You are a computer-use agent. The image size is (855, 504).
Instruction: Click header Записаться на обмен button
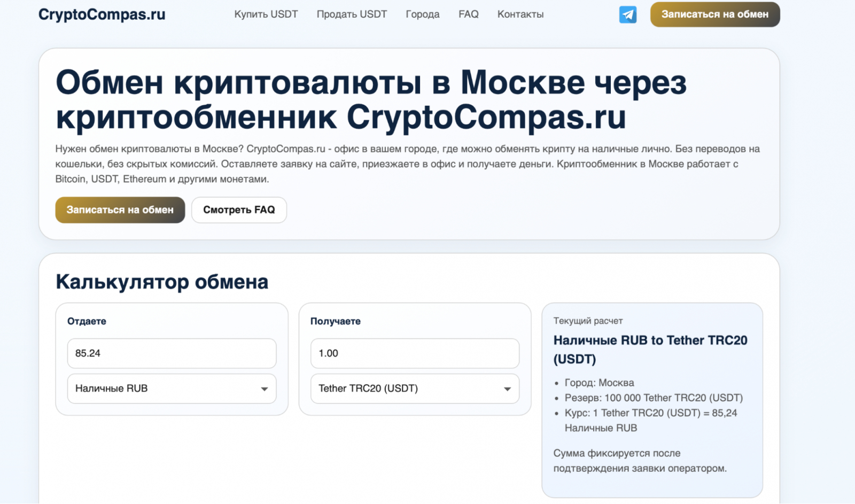pos(715,14)
